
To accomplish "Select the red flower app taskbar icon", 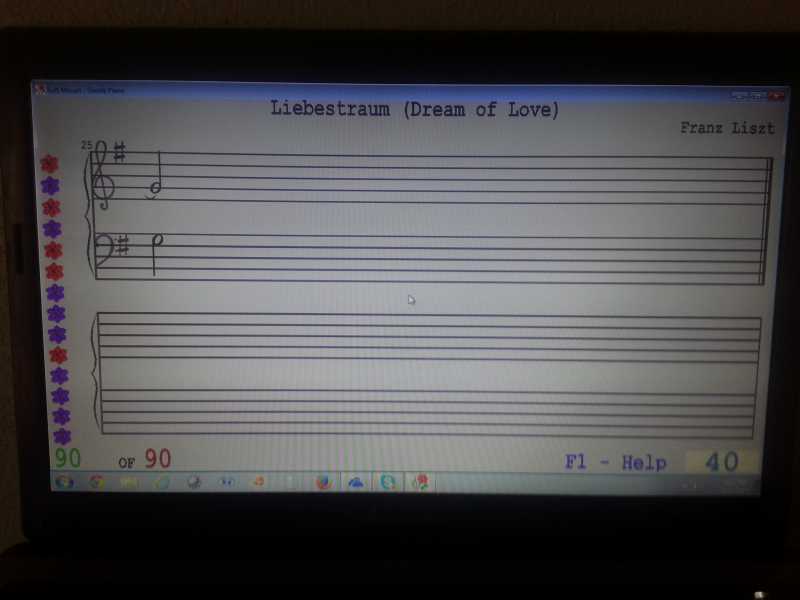I will point(420,482).
